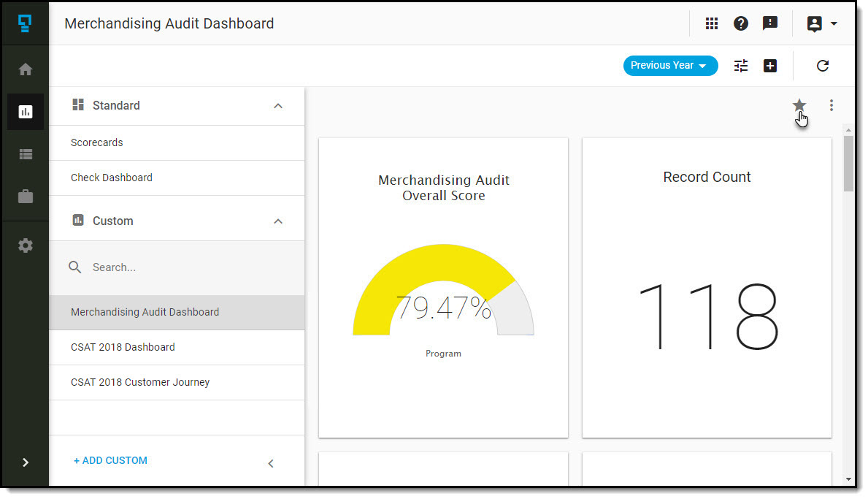The width and height of the screenshot is (868, 499).
Task: Click the feedback speech bubble icon
Action: (x=770, y=23)
